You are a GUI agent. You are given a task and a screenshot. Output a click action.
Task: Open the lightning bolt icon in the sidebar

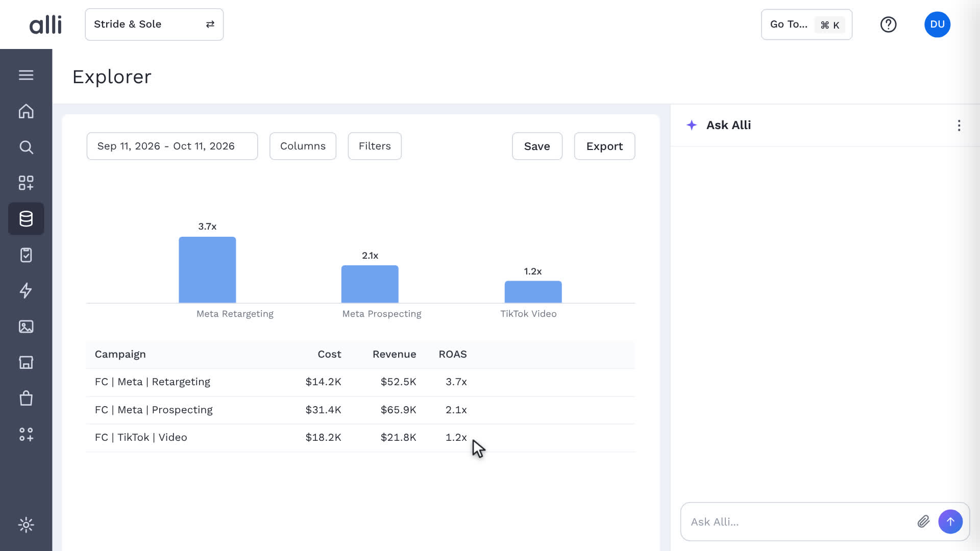coord(26,291)
